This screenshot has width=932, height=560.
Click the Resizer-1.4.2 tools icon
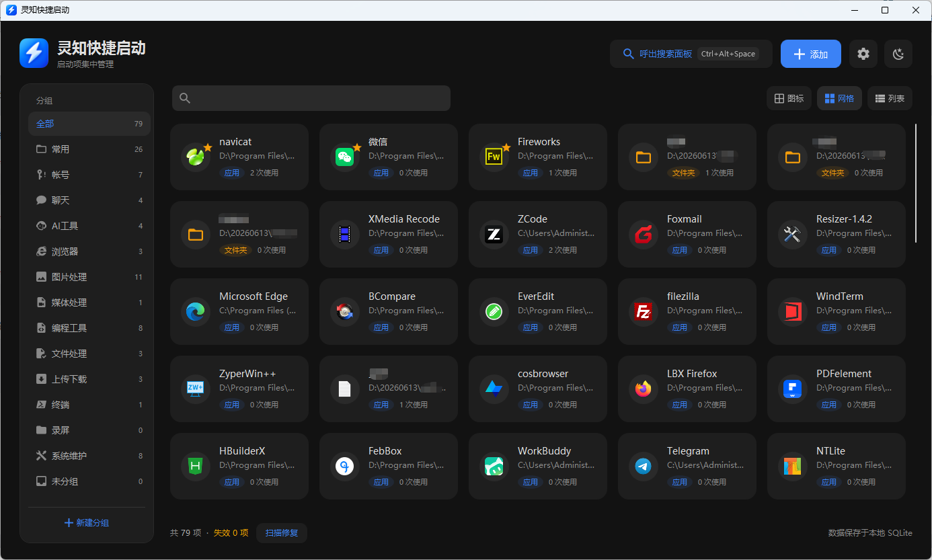(x=793, y=235)
